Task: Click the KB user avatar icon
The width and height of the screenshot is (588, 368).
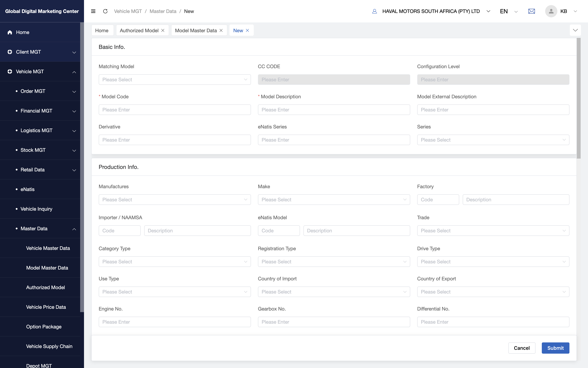Action: coord(551,11)
